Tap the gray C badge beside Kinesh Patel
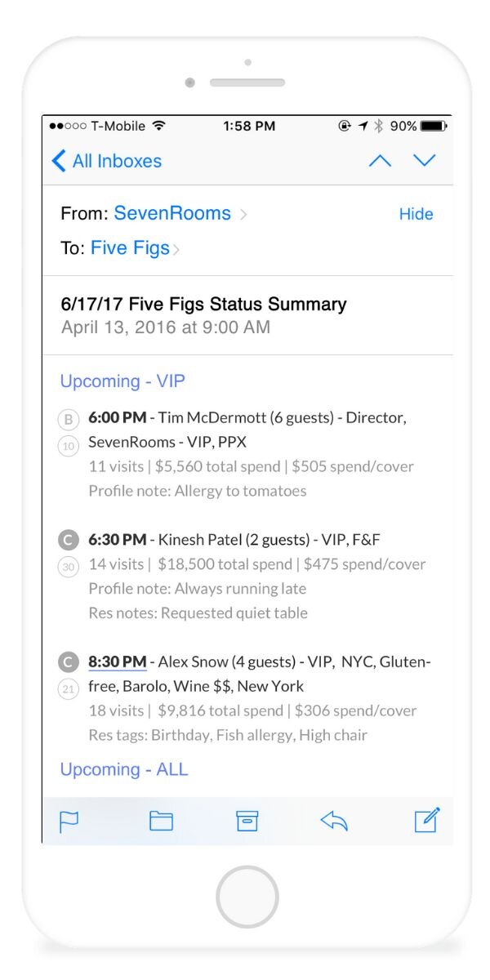 69,540
